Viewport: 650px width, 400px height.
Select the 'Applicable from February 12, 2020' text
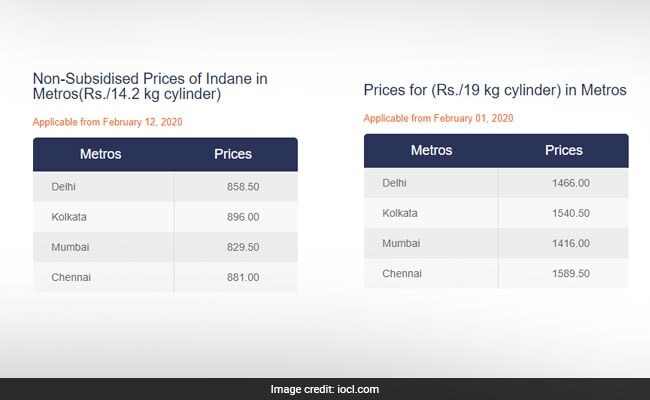click(107, 122)
